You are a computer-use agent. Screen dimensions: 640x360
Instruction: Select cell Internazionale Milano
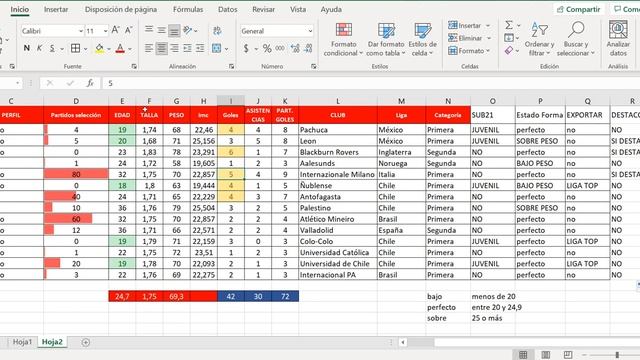tap(338, 174)
